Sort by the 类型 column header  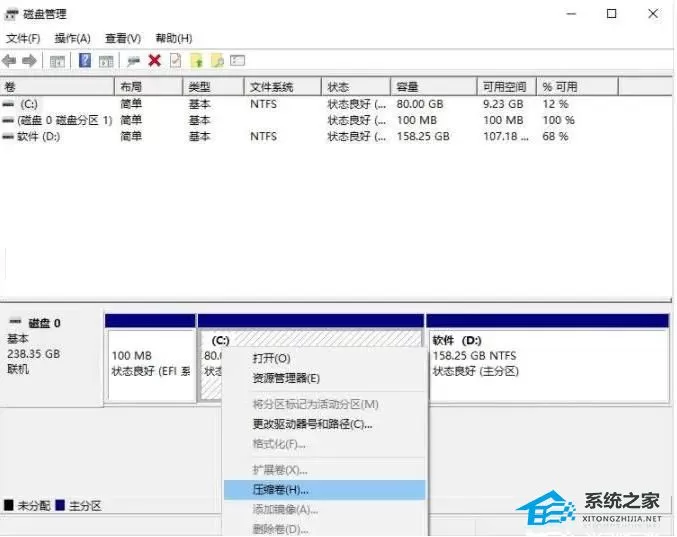tap(214, 87)
